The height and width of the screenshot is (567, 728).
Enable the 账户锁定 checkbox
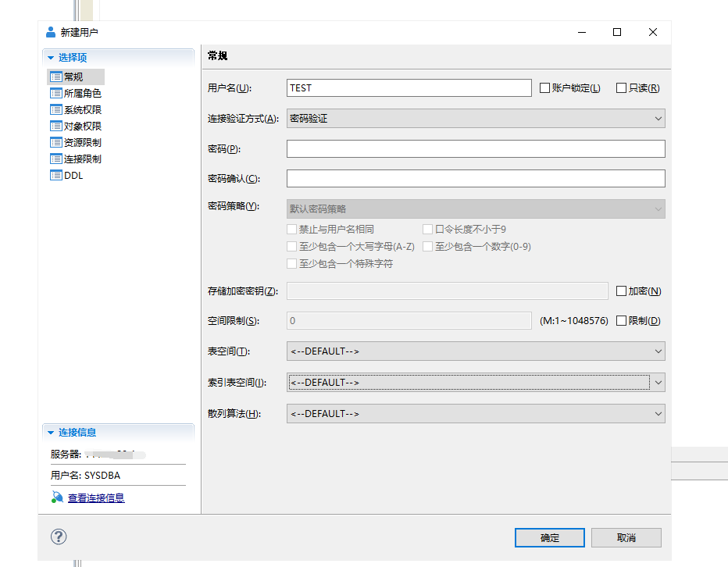pos(545,88)
